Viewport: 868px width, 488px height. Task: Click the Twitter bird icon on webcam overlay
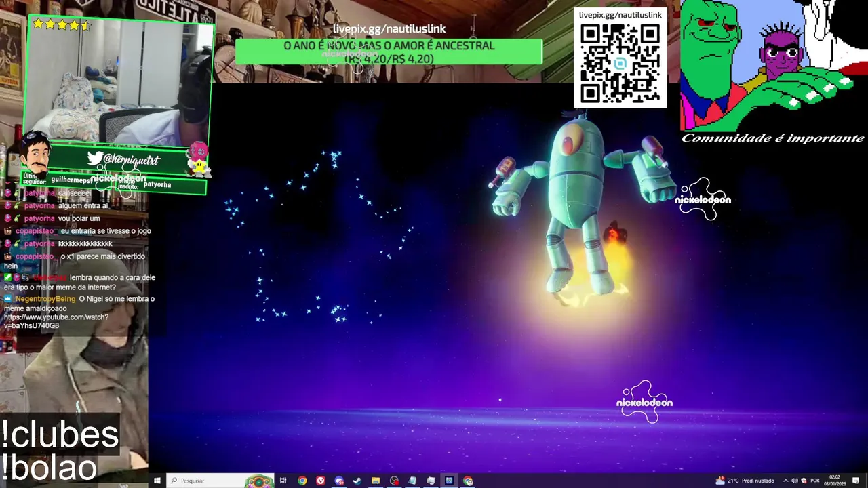point(94,159)
